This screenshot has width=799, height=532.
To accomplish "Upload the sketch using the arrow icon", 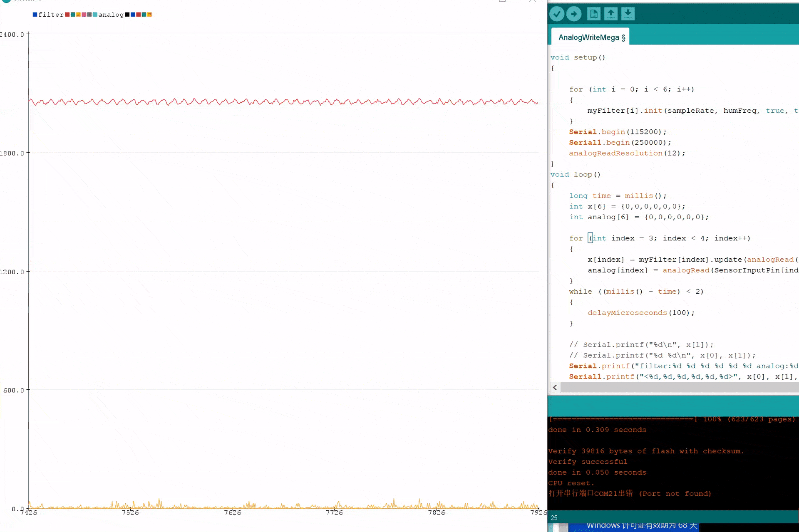I will 574,14.
